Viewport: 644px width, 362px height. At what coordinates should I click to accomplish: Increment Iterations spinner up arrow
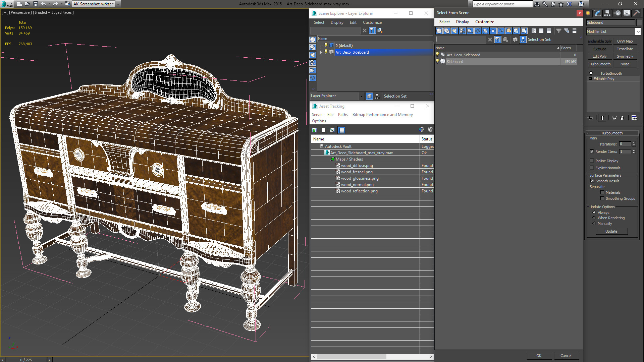(634, 143)
